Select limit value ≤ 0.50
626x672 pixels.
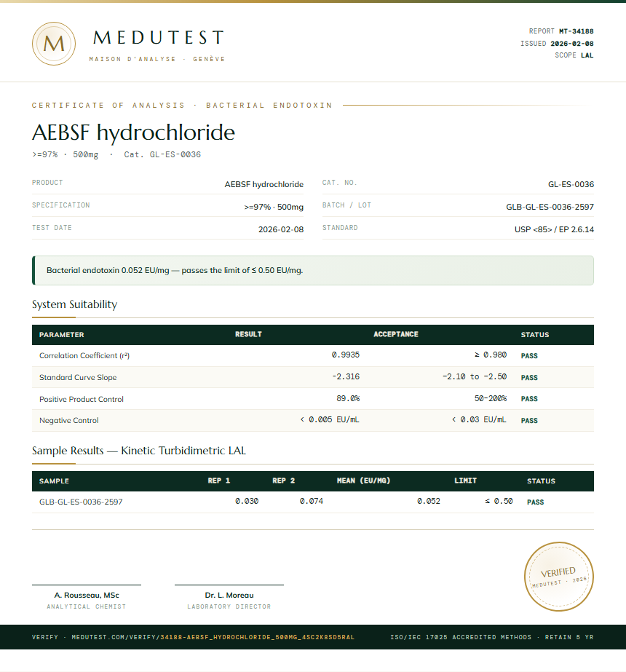(499, 501)
